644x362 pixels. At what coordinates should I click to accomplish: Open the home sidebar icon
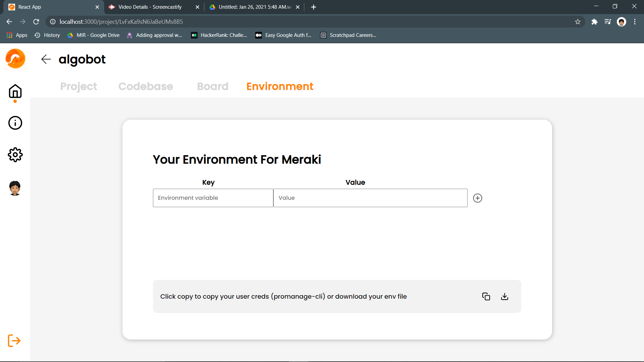click(15, 92)
